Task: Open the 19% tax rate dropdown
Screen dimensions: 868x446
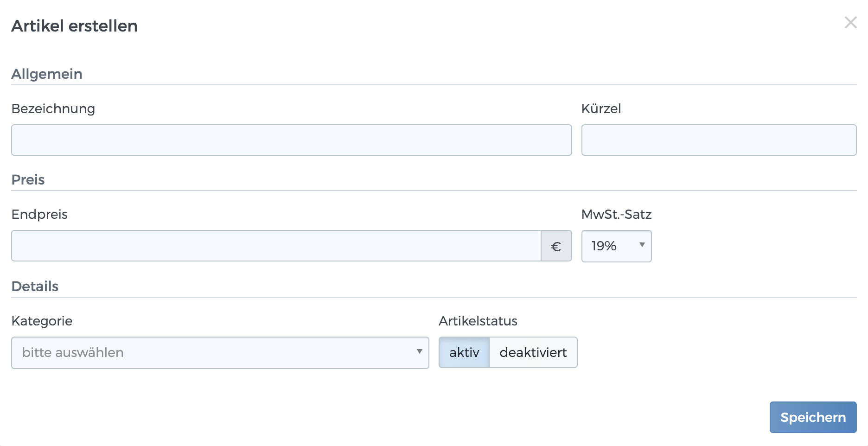Action: [x=616, y=246]
